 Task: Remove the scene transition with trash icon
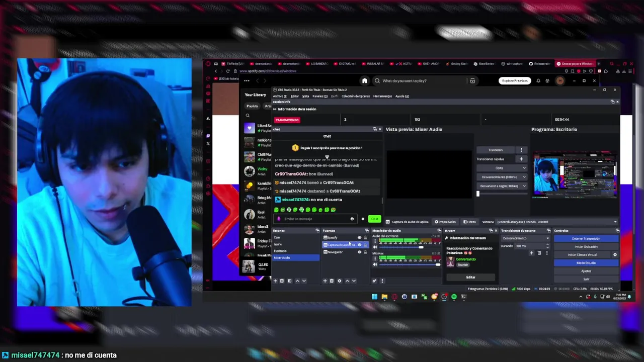(539, 253)
